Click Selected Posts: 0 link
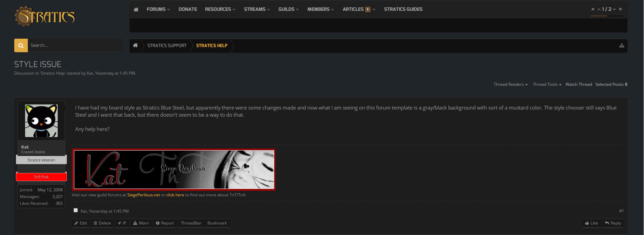 click(x=611, y=84)
